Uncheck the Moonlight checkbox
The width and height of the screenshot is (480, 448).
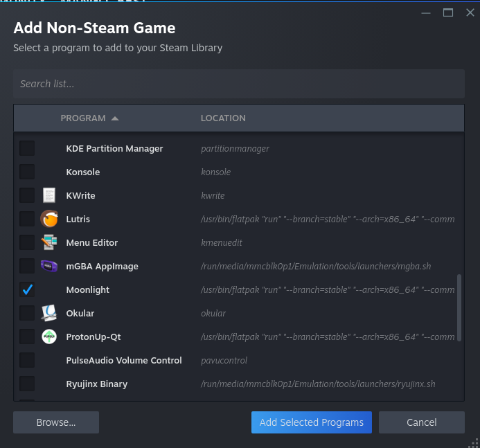27,289
